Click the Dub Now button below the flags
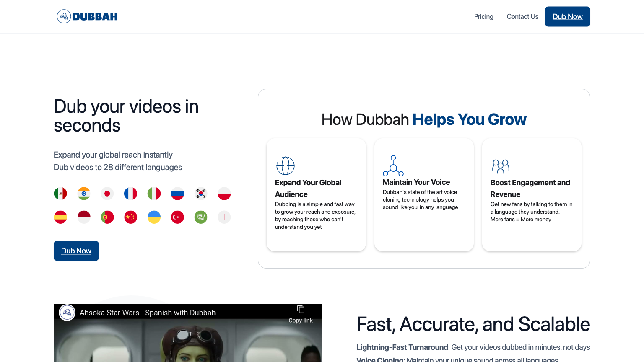Screen dimensions: 644x362 [x=76, y=251]
